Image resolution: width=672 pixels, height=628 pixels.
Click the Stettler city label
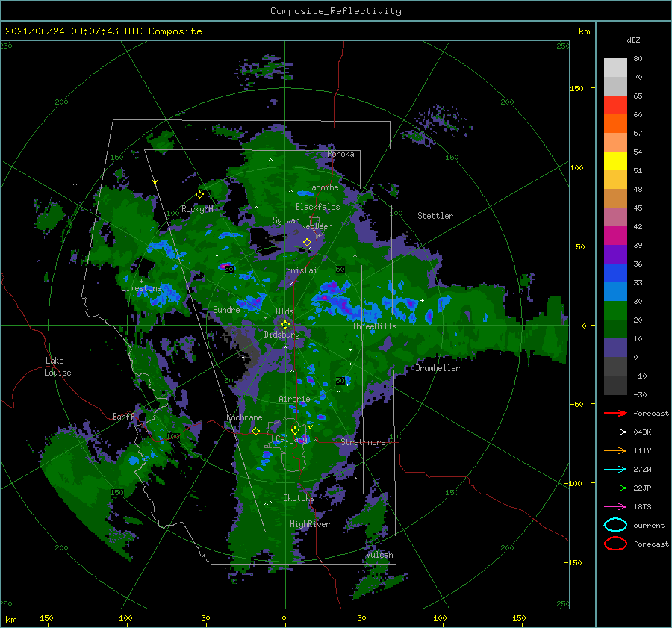tap(435, 216)
